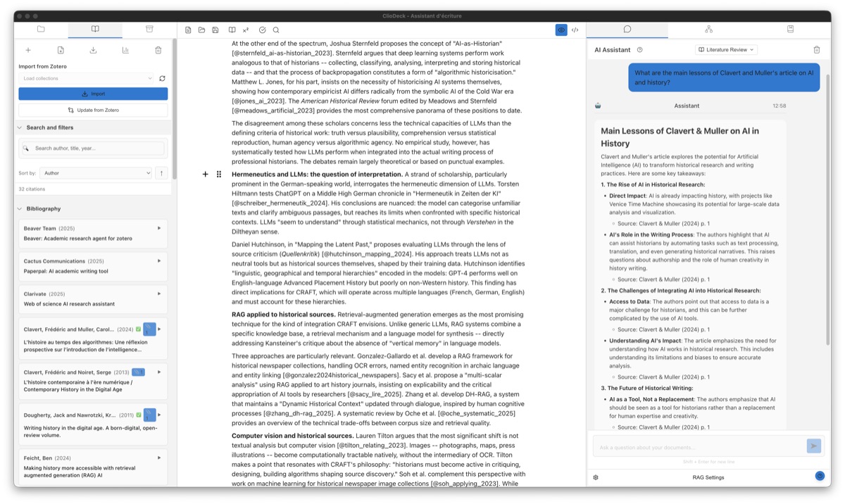The image size is (845, 504).
Task: Click the '12:58' message timestamp
Action: coord(779,106)
